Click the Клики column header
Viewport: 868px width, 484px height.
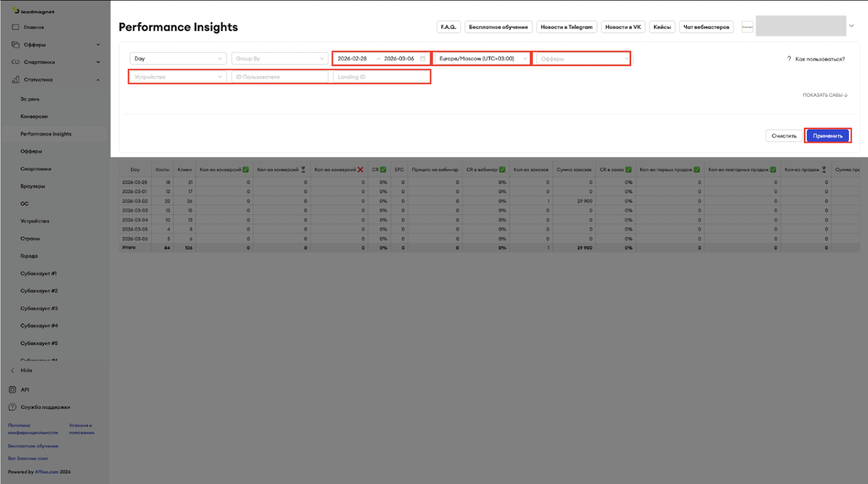coord(184,169)
